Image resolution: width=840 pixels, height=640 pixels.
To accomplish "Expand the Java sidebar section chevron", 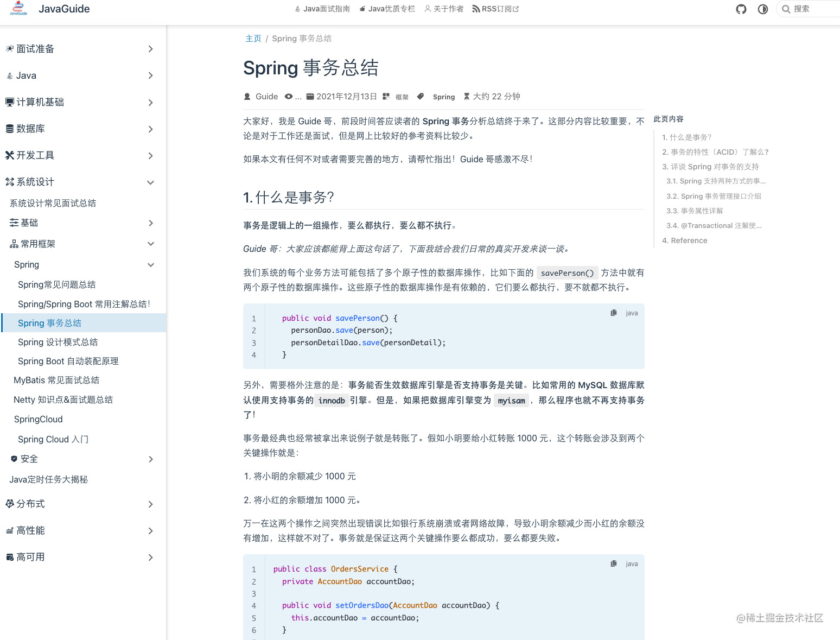I will tap(151, 75).
